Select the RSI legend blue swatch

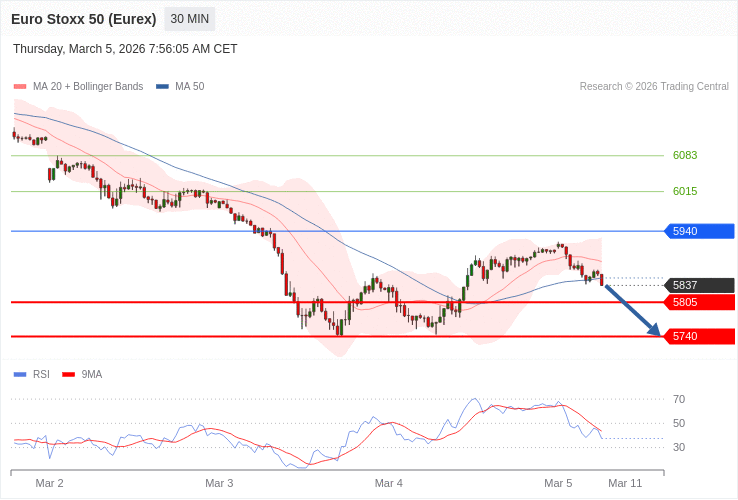pos(20,375)
